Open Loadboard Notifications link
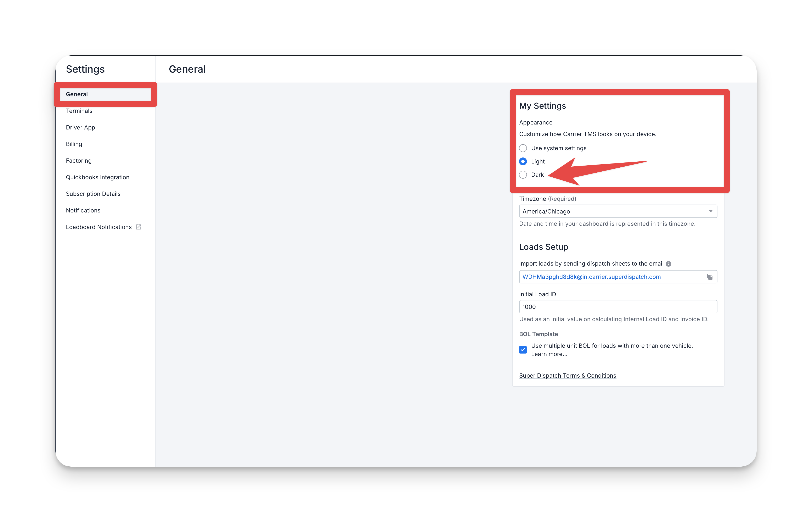This screenshot has height=522, width=812. (x=98, y=227)
